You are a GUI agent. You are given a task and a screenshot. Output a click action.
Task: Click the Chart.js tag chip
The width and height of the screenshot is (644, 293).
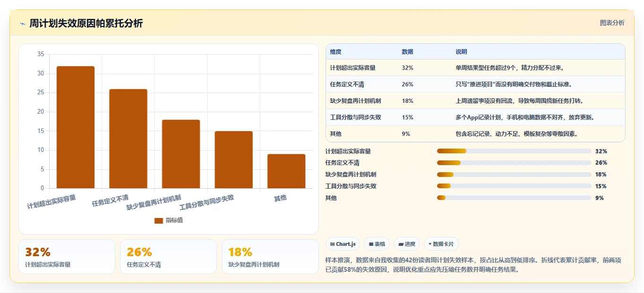point(343,244)
